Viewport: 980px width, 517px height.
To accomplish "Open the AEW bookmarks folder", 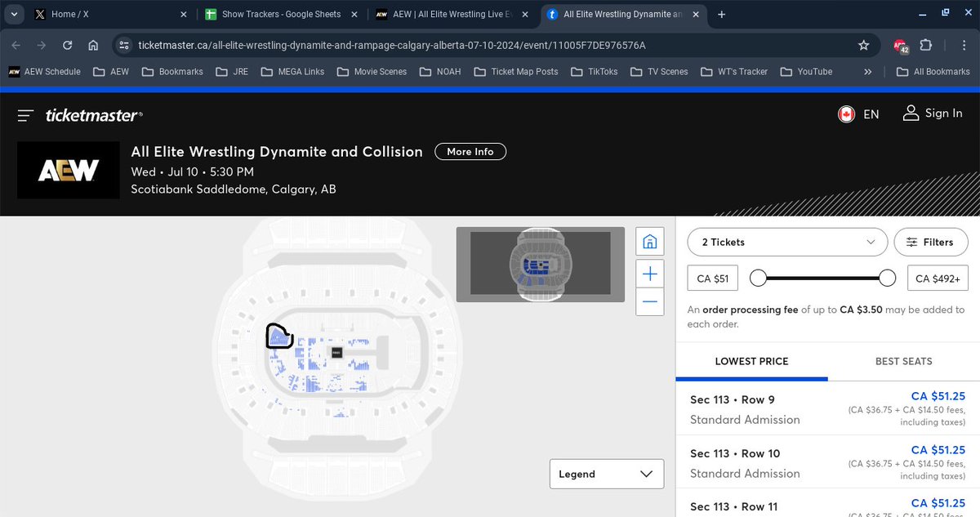I will click(111, 71).
